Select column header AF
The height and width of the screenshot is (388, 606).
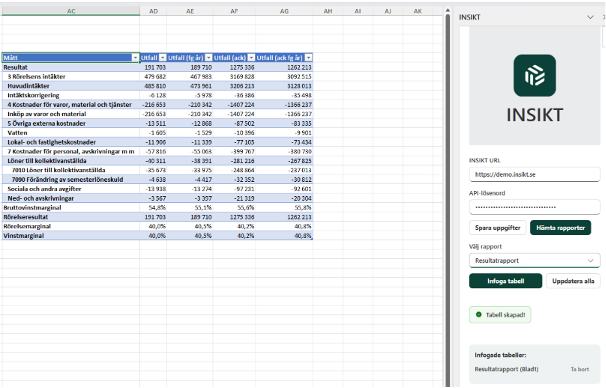pyautogui.click(x=234, y=11)
